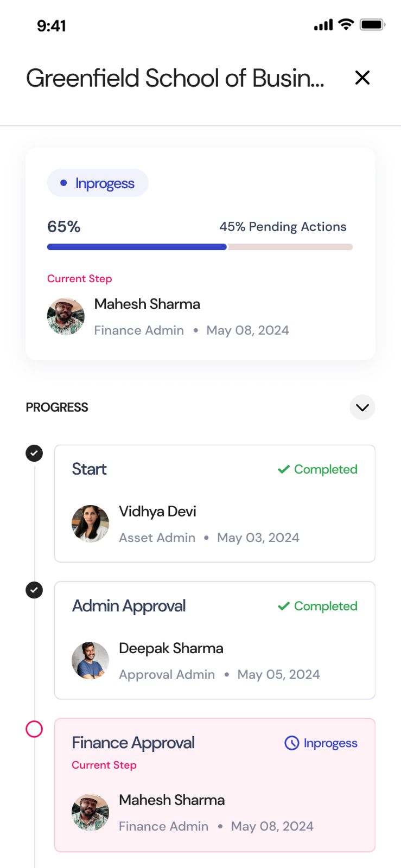Image resolution: width=401 pixels, height=868 pixels.
Task: Click the Start step checkmark marker
Action: tap(34, 453)
